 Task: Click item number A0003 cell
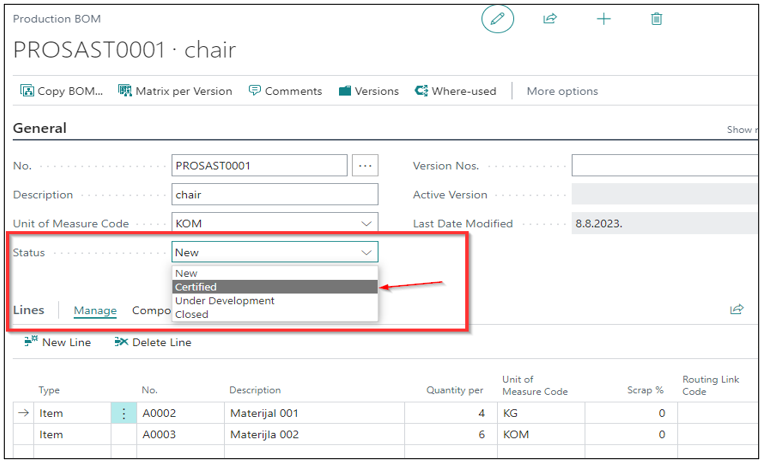(180, 434)
